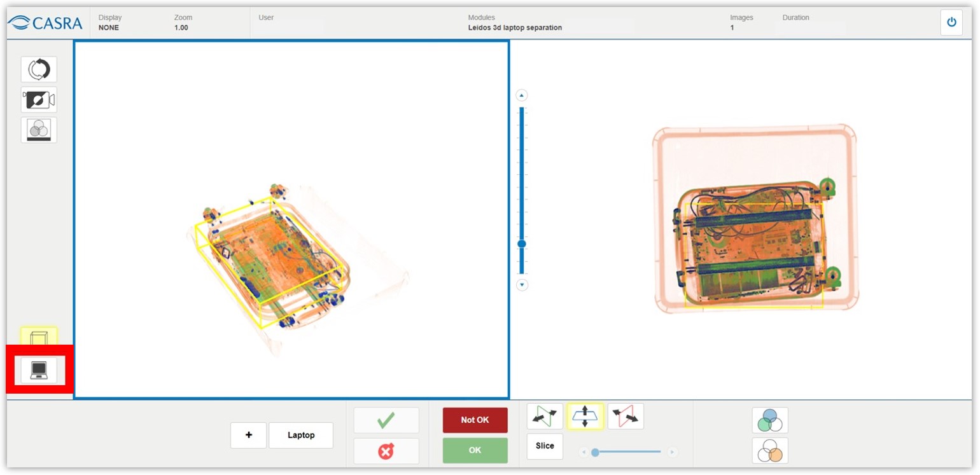Screen dimensions: 980x475
Task: Click the camera view icon
Action: 39,100
